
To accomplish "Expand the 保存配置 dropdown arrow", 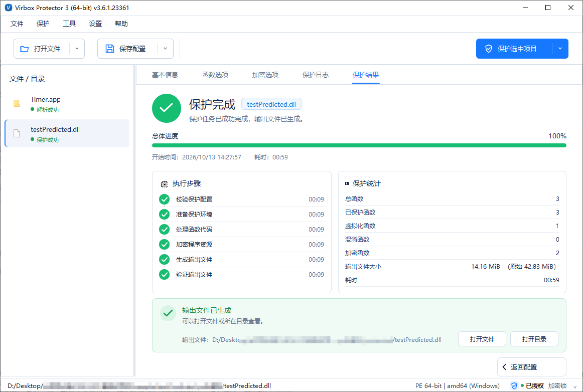I will 166,49.
